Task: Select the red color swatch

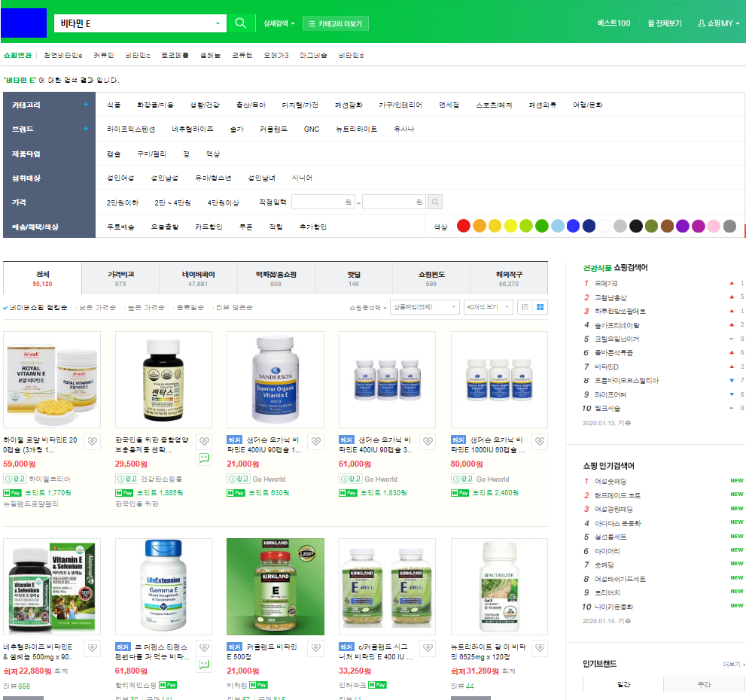Action: (464, 226)
